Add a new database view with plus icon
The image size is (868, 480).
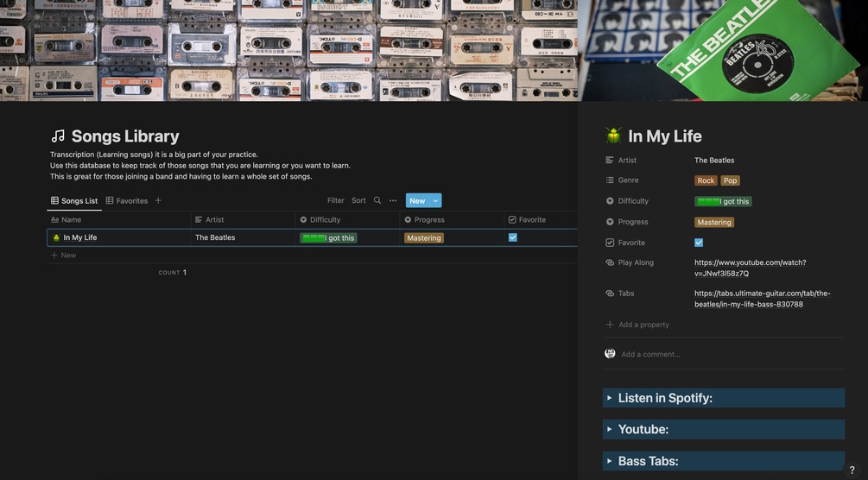pyautogui.click(x=158, y=200)
